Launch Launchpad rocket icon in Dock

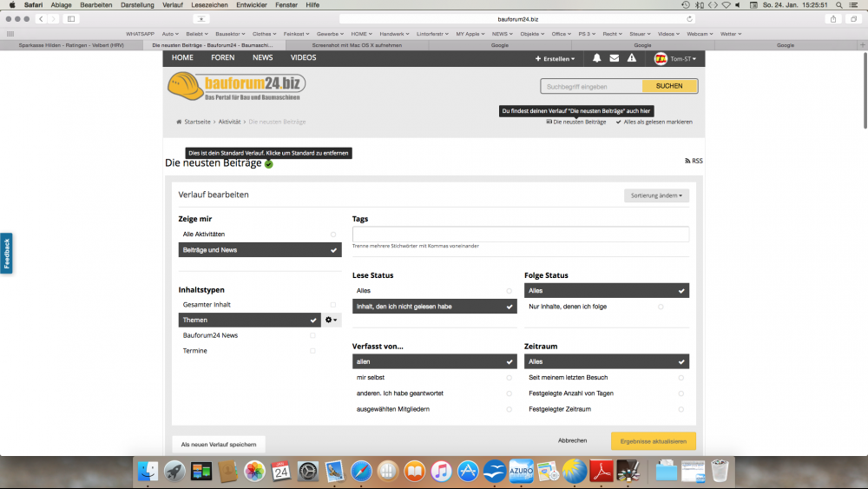pyautogui.click(x=174, y=472)
